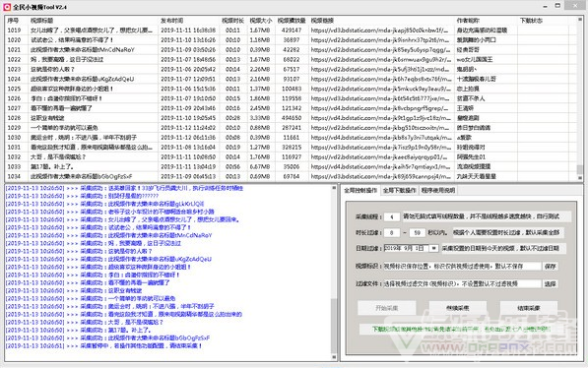Click the maximum duration field showing 59
The image size is (588, 368).
[417, 233]
